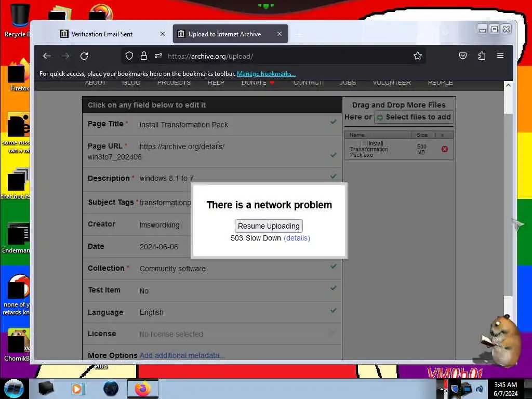Viewport: 532px width, 399px height.
Task: Click the Size column header in file list
Action: pyautogui.click(x=422, y=135)
